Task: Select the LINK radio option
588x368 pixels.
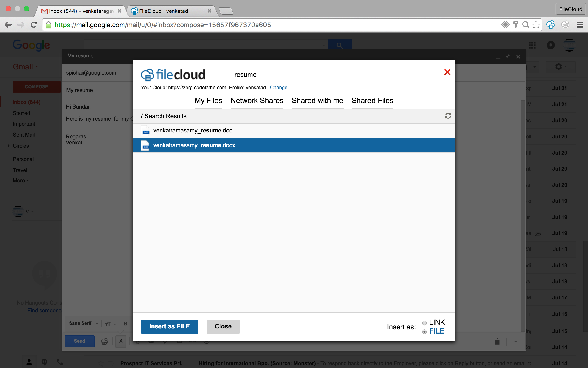Action: (x=424, y=323)
